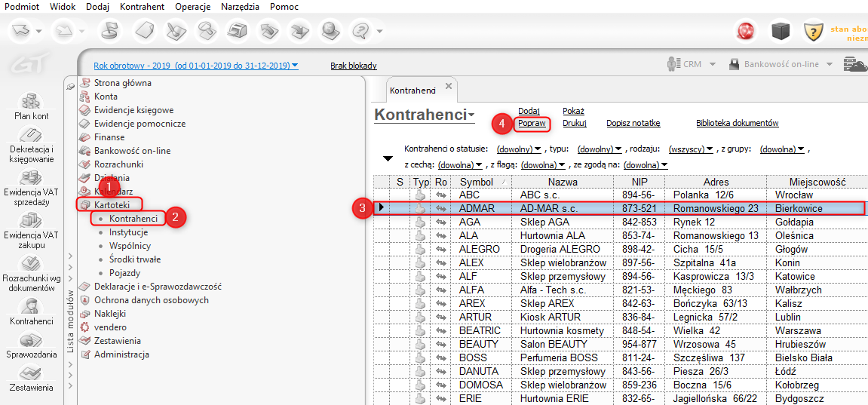Click the Pokaż link
The width and height of the screenshot is (868, 405).
(x=573, y=111)
